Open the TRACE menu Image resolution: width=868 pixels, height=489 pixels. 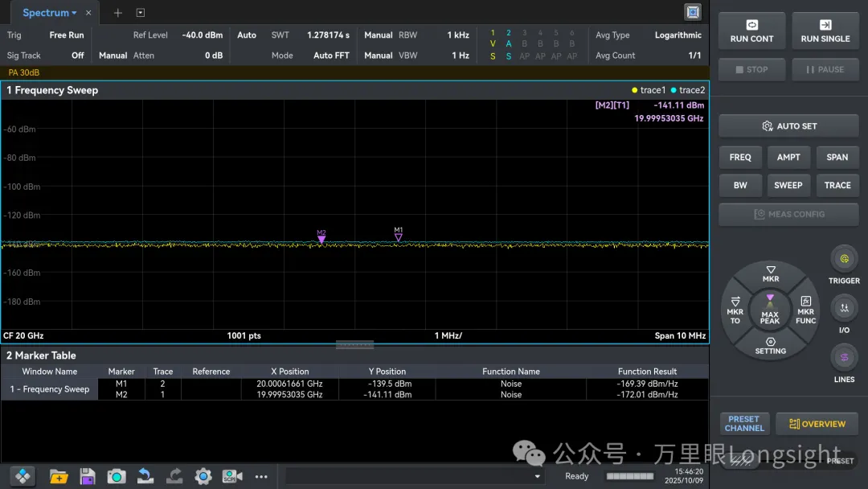tap(837, 186)
